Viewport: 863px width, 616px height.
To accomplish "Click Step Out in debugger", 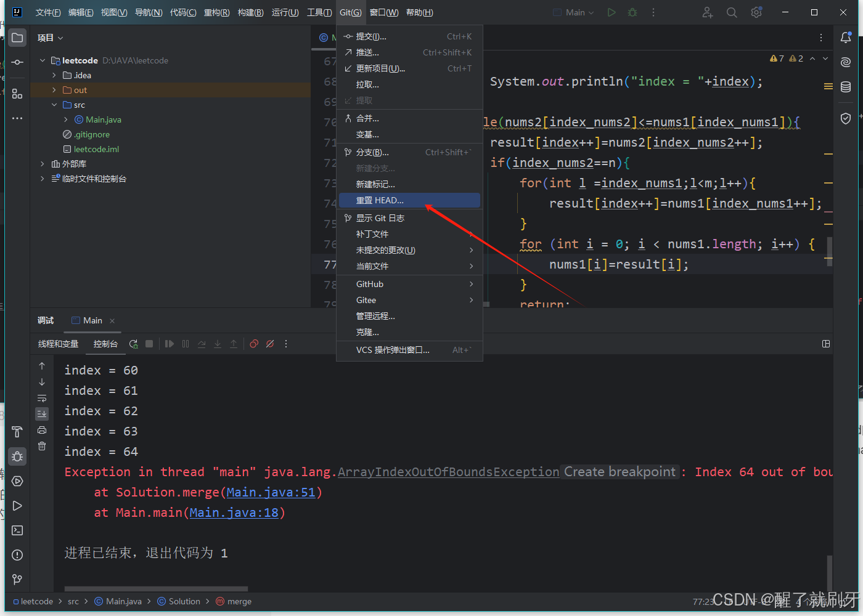I will tap(234, 344).
